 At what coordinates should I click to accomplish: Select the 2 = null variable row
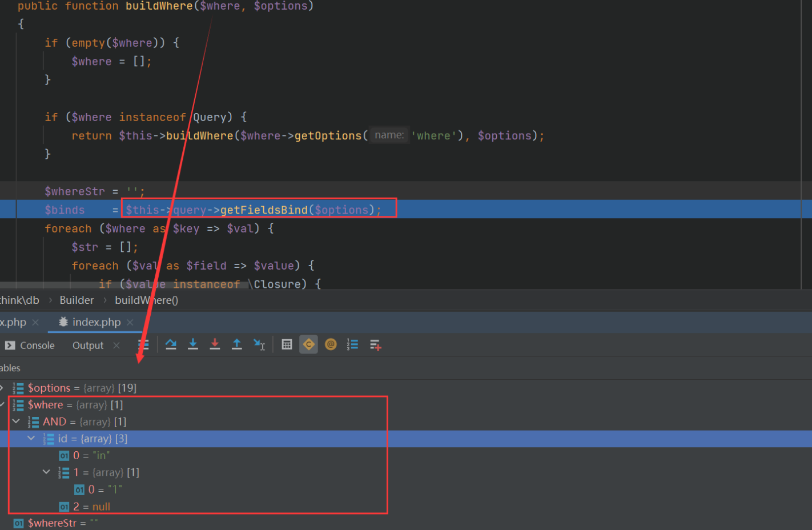406,507
